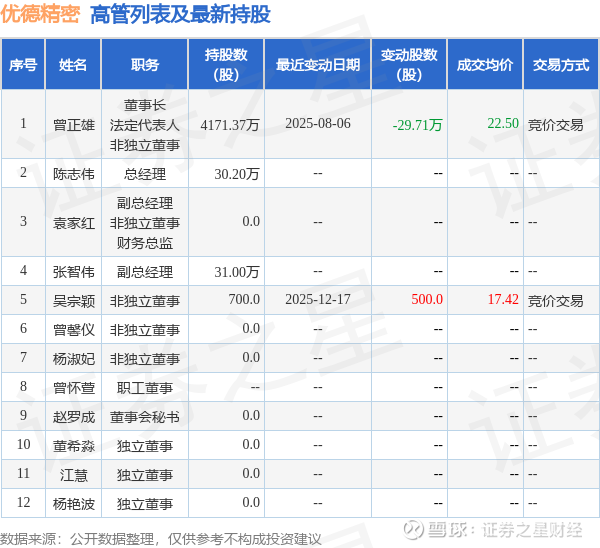Click 董事长 in 曾正雄's position cell
Viewport: 600px width, 548px height.
[145, 105]
